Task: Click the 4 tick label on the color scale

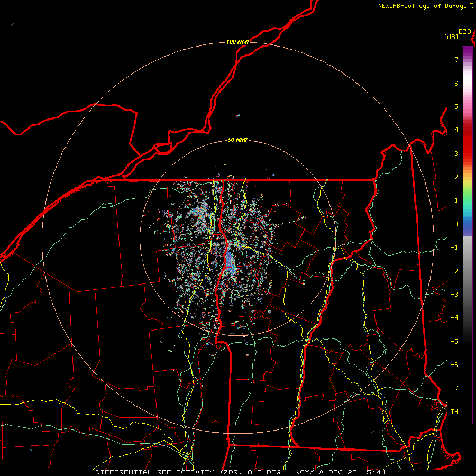Action: pos(456,130)
